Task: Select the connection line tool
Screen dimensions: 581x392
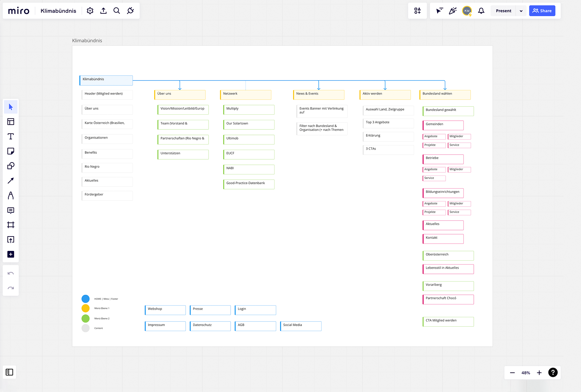Action: (x=11, y=180)
